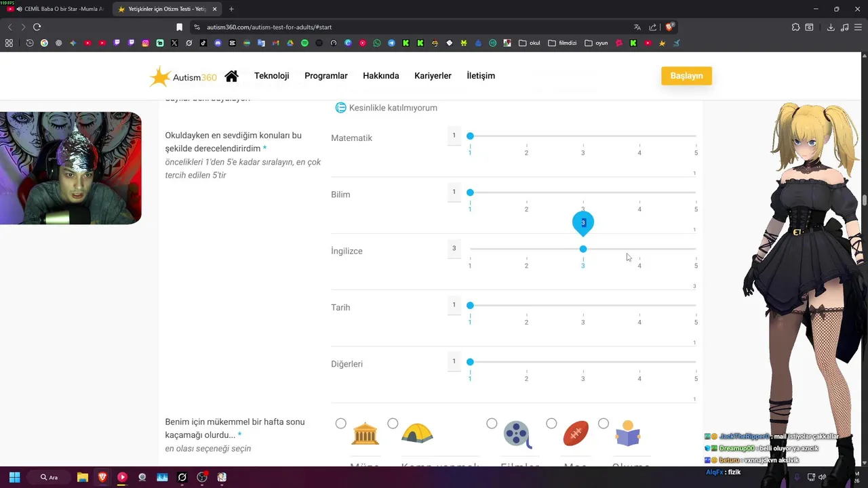Click the page vertical scrollbar thumb

(x=865, y=201)
